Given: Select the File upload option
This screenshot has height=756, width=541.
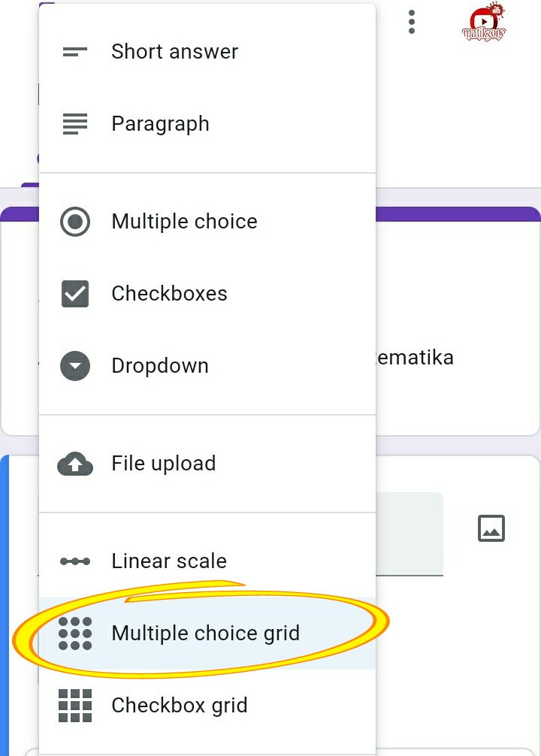Looking at the screenshot, I should click(163, 464).
